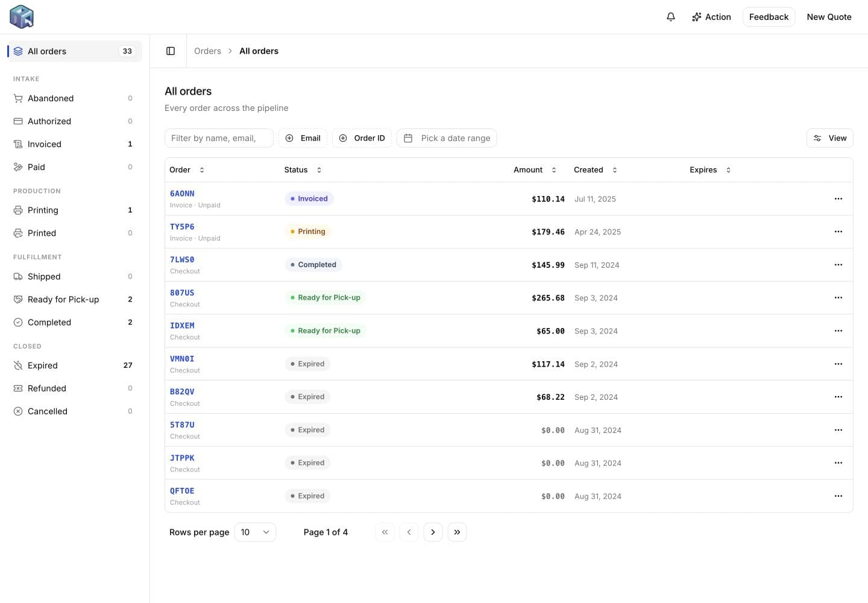Open Ready for Pick-up list
The height and width of the screenshot is (603, 868).
(75, 300)
